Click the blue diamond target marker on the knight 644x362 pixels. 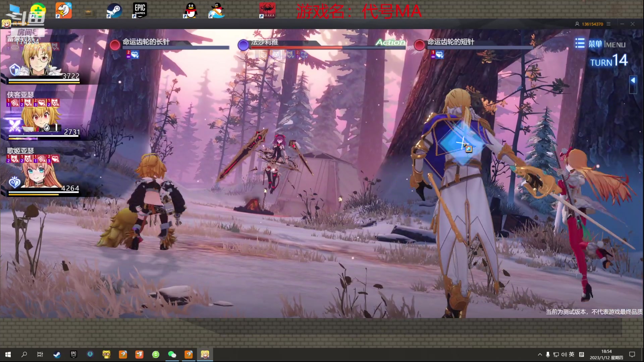coord(463,143)
